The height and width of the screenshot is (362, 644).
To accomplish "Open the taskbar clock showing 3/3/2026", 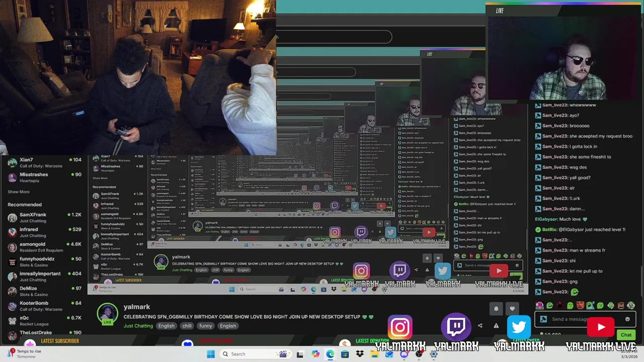I will (629, 354).
